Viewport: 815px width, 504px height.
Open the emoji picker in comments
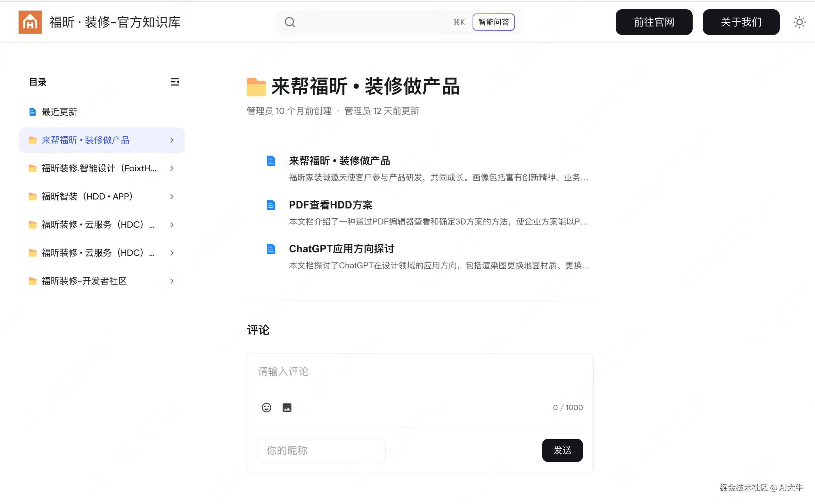point(266,407)
